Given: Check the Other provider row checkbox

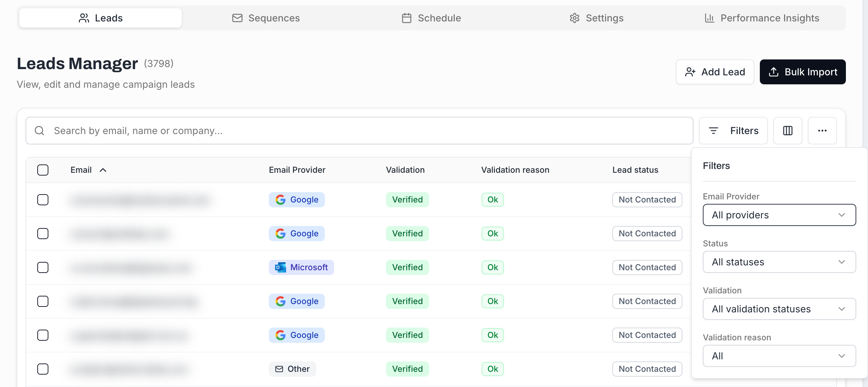Looking at the screenshot, I should coord(43,369).
